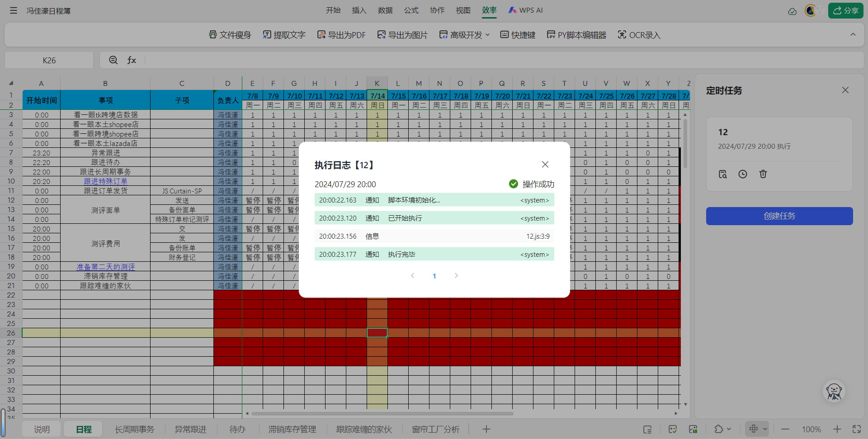
Task: Enter fullscreen view icon
Action: coord(857,430)
